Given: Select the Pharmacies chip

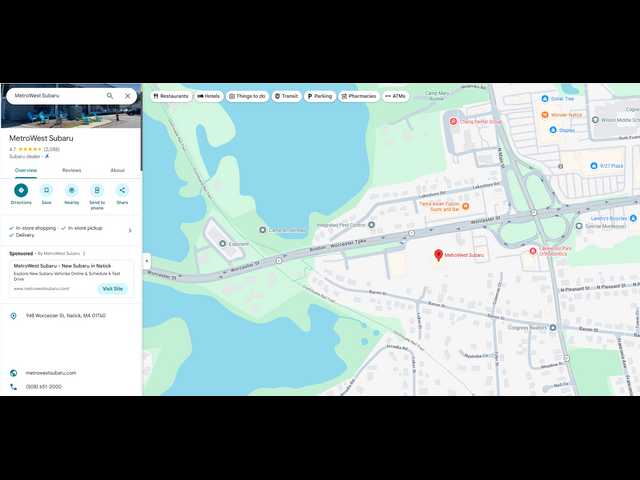Looking at the screenshot, I should (359, 96).
